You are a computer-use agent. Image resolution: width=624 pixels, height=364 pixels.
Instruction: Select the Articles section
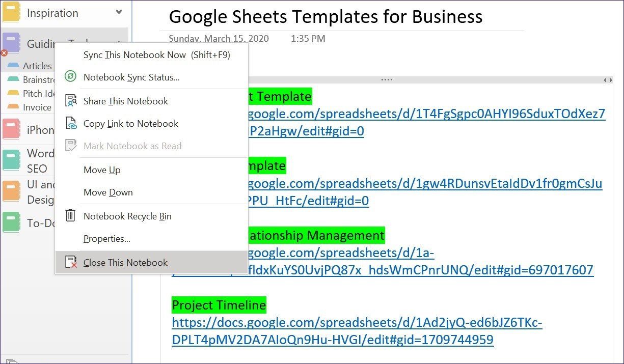tap(37, 66)
